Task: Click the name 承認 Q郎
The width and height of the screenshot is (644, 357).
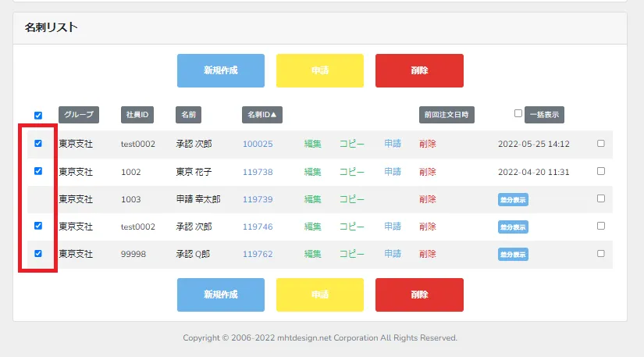Action: tap(193, 255)
